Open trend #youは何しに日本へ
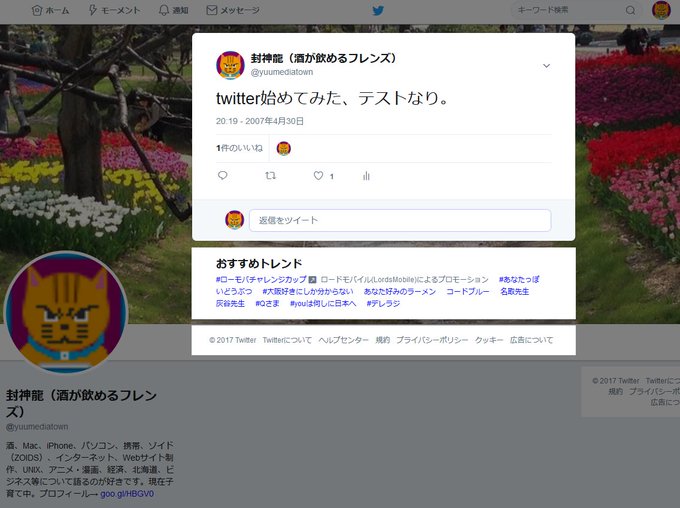Viewport: 680px width, 508px height. tap(323, 304)
